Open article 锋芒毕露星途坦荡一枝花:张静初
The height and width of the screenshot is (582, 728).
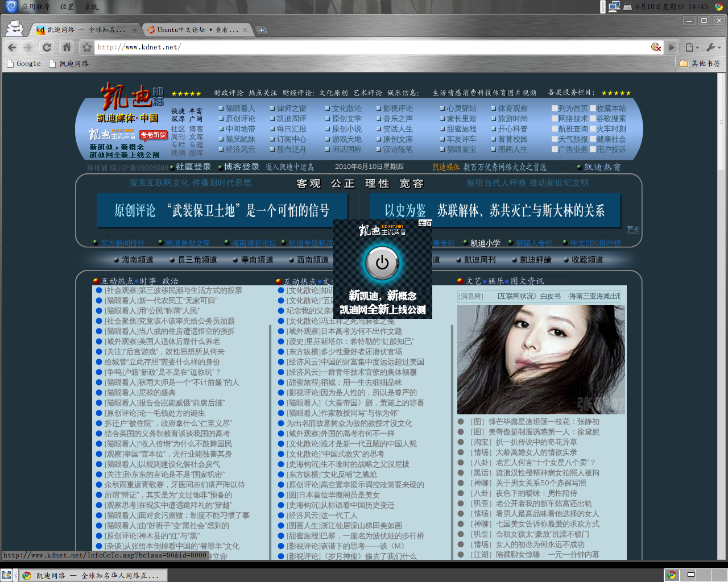[x=535, y=422]
